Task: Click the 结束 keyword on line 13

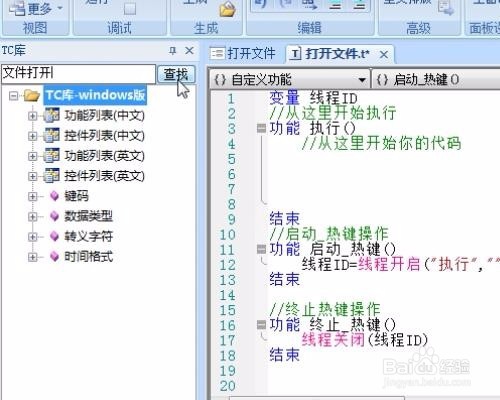Action: click(x=285, y=279)
